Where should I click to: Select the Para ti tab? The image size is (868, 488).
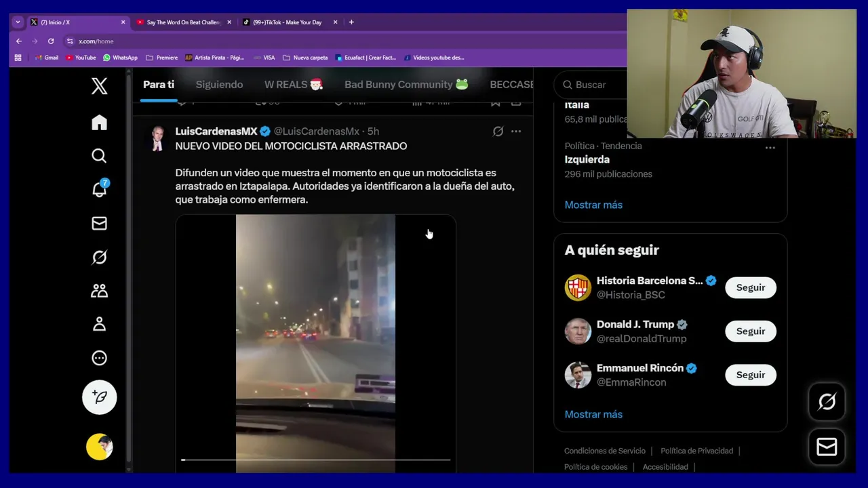coord(159,85)
